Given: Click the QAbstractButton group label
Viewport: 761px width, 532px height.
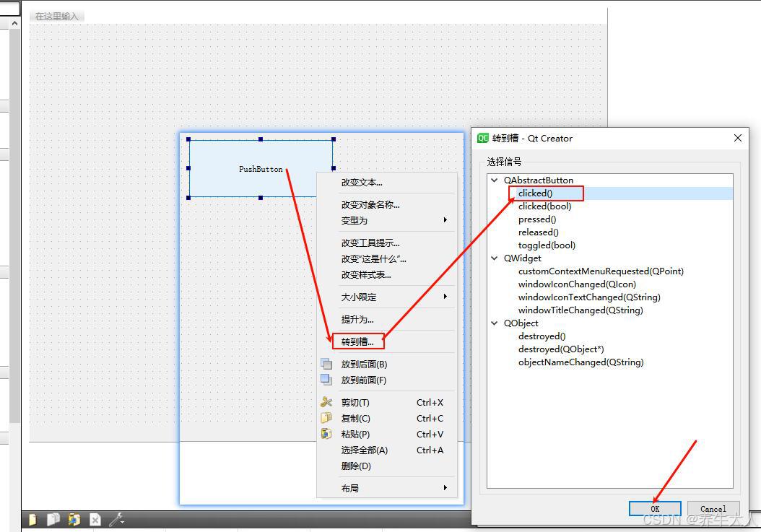Looking at the screenshot, I should click(538, 180).
